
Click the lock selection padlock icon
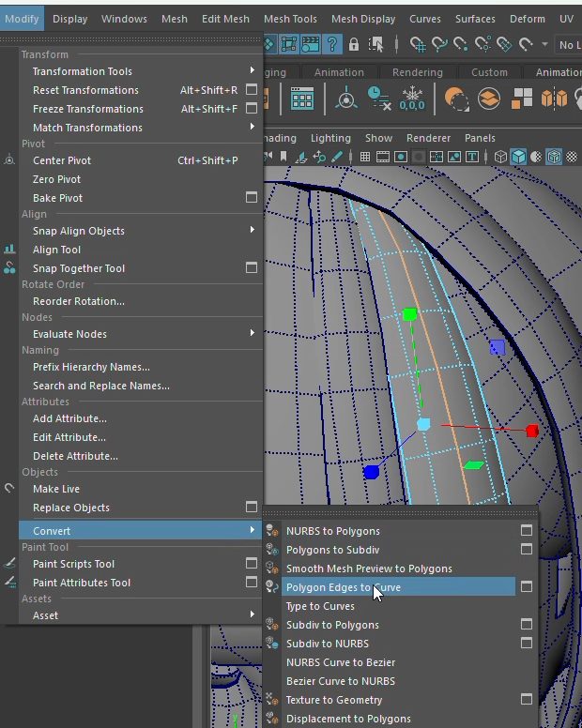tap(354, 45)
